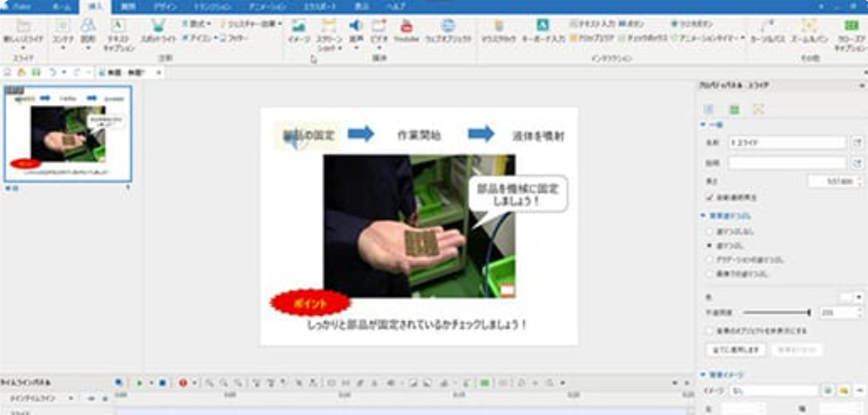
Task: Switch to the Export ribbon tab
Action: click(x=319, y=6)
